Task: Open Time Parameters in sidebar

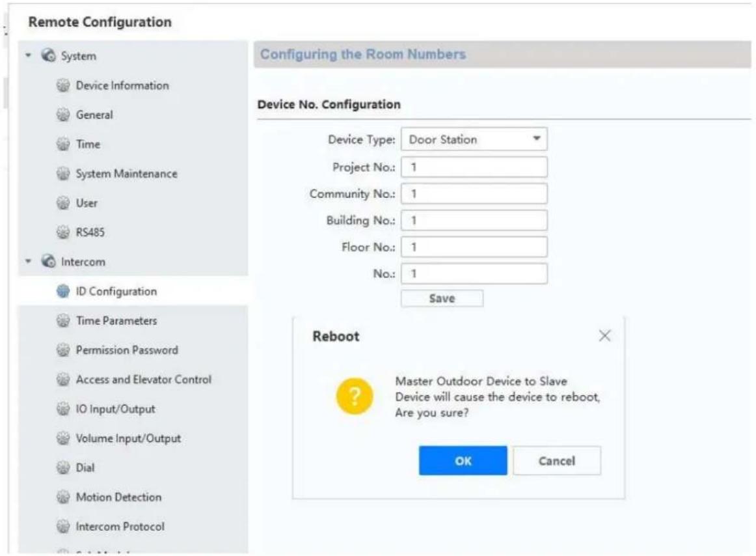Action: [x=116, y=320]
